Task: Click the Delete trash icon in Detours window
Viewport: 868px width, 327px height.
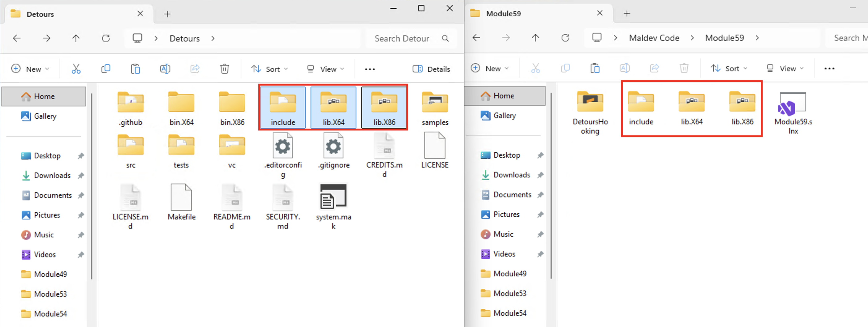Action: pyautogui.click(x=224, y=69)
